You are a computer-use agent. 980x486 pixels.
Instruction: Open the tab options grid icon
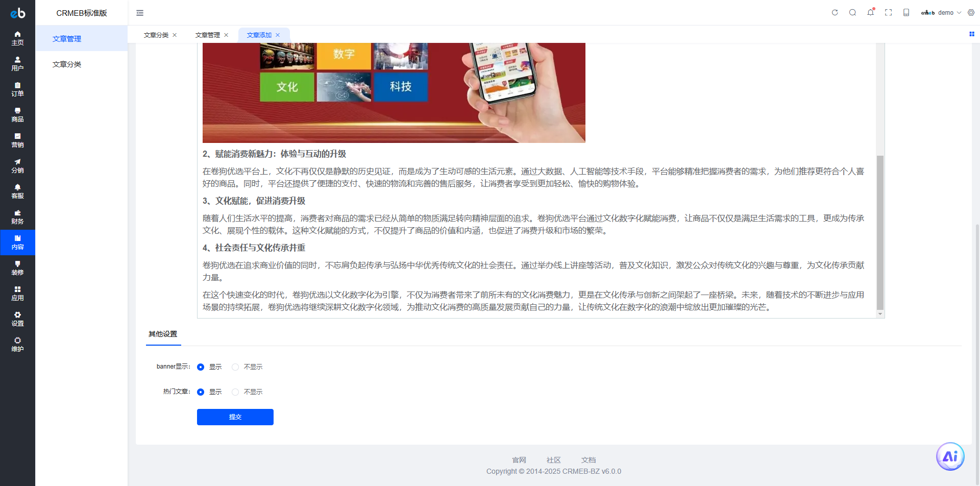click(x=972, y=34)
